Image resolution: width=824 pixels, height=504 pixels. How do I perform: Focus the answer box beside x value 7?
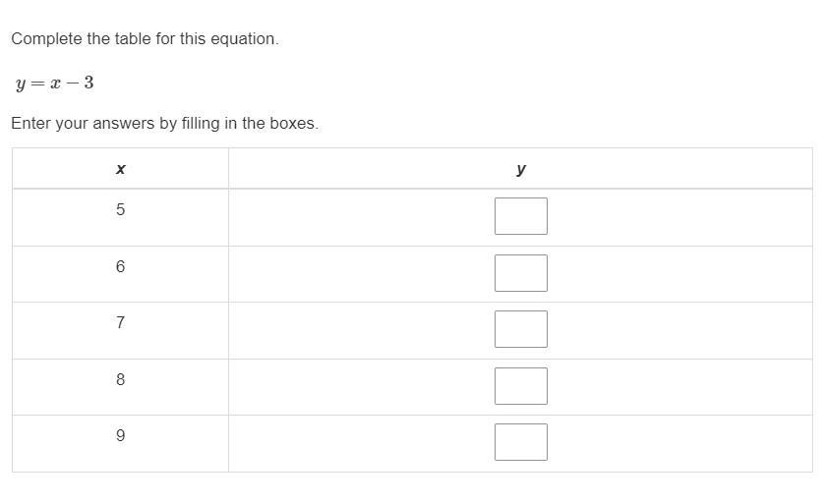click(x=520, y=329)
